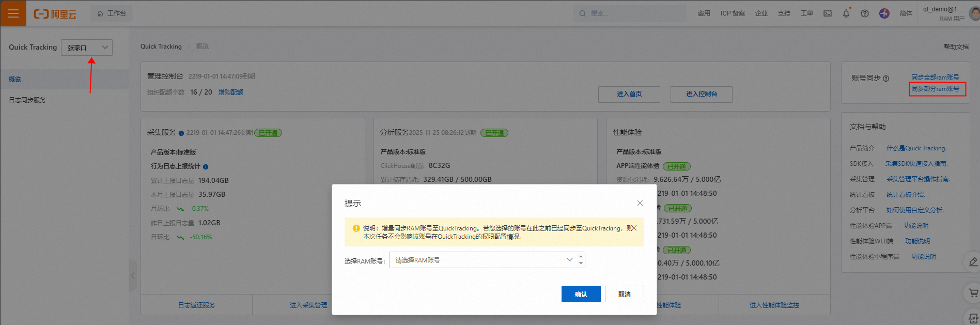Click 进入采集管理 link
The height and width of the screenshot is (325, 980).
point(308,305)
